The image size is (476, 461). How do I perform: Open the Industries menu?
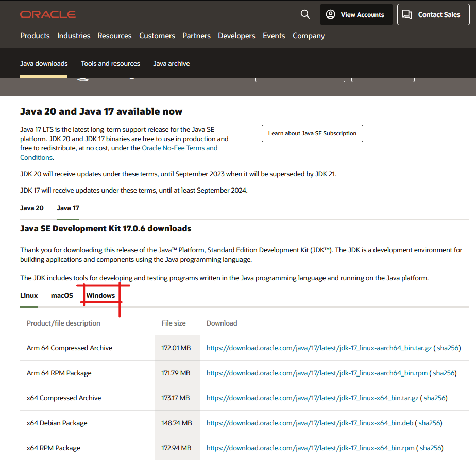click(x=74, y=36)
